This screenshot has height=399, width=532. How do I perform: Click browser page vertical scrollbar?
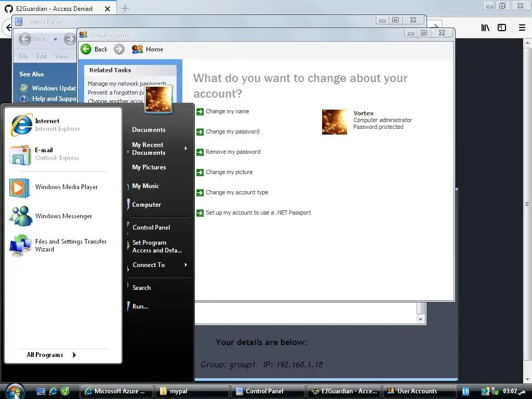pos(527,204)
